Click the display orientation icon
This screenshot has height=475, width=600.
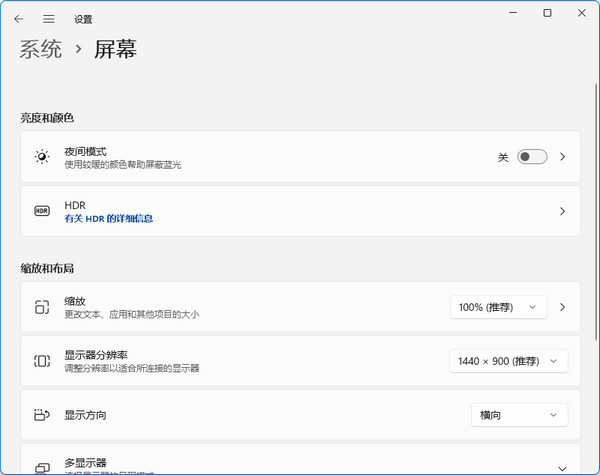tap(41, 415)
